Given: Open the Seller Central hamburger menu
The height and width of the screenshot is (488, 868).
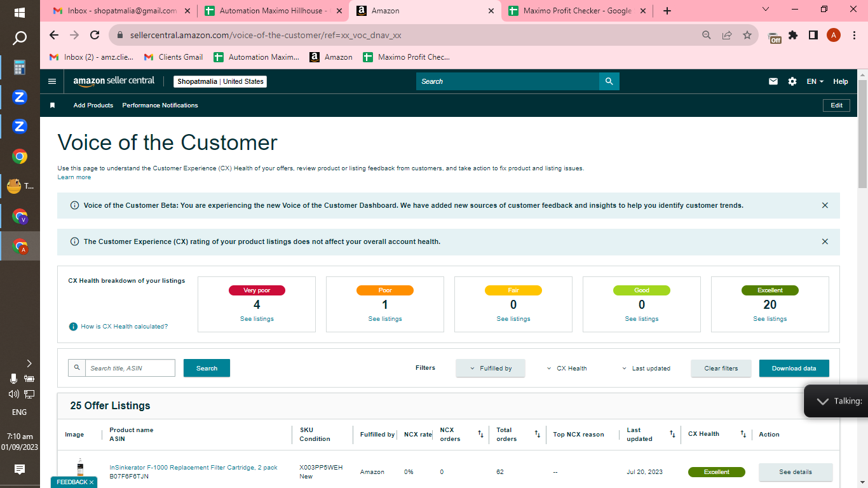Looking at the screenshot, I should 52,81.
